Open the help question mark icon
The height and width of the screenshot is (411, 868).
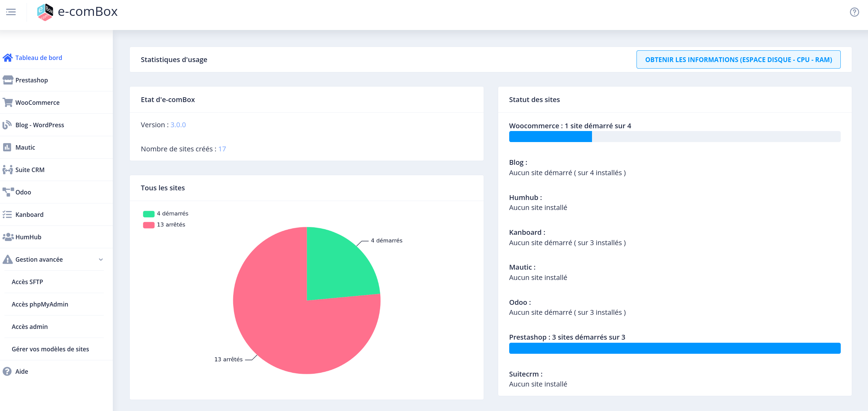pos(854,12)
